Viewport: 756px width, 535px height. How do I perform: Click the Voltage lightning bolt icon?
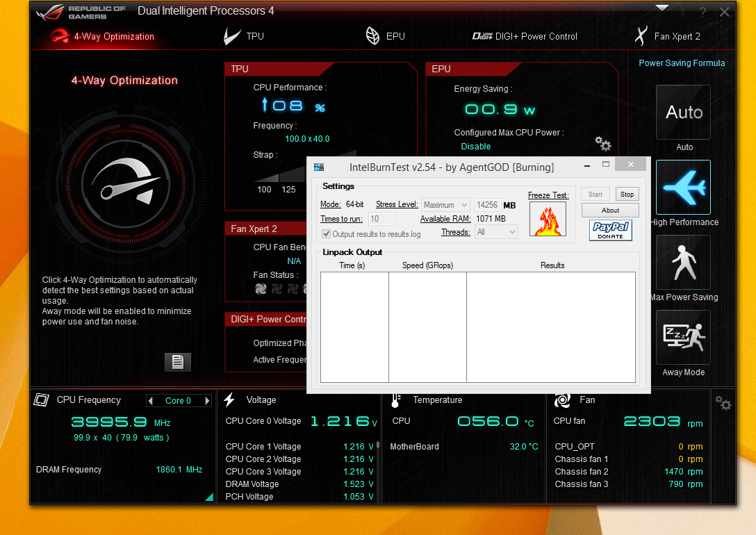pos(229,400)
